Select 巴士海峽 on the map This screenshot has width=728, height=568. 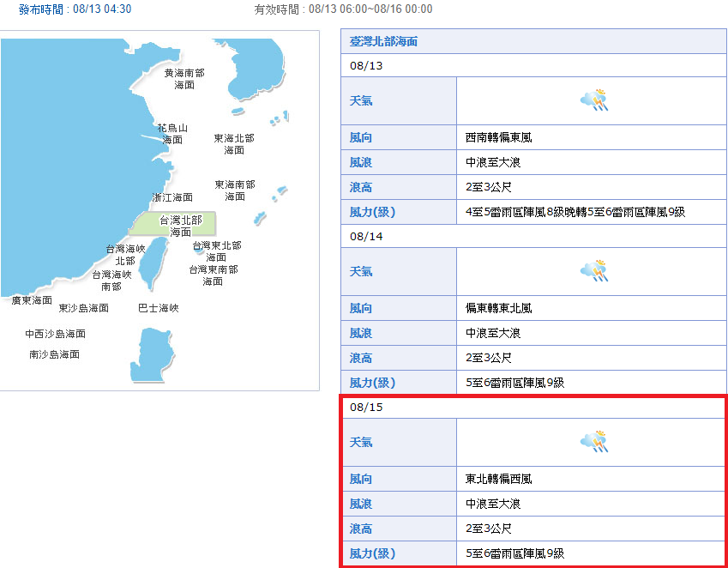pyautogui.click(x=159, y=308)
